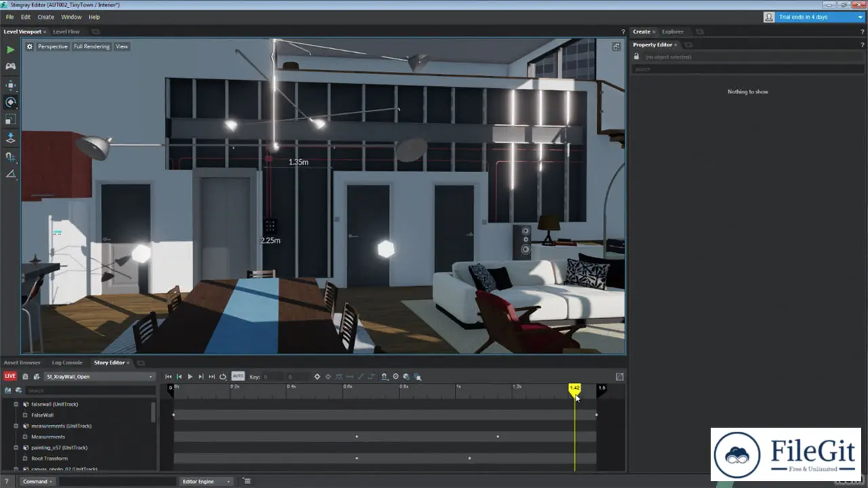Click the expand icon at Story Editor top-right

pyautogui.click(x=620, y=377)
